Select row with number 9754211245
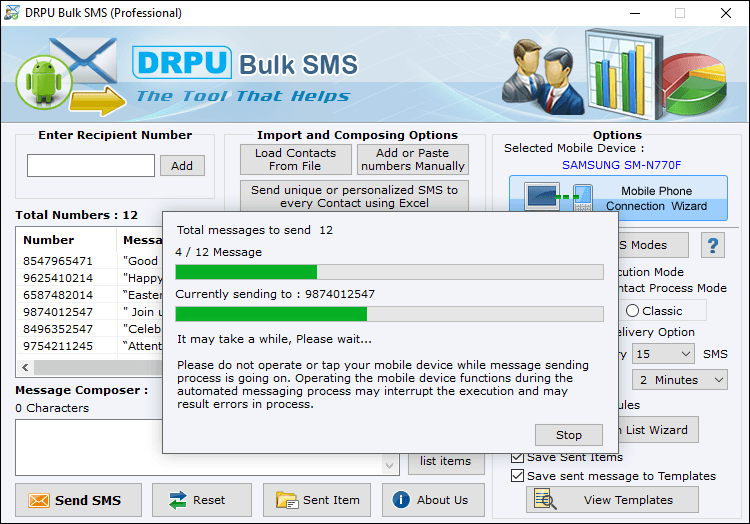This screenshot has height=524, width=750. 91,346
